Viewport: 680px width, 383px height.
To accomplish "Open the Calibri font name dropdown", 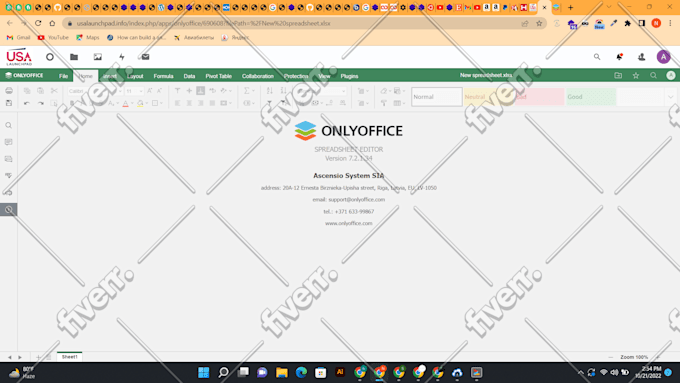I will click(x=120, y=91).
